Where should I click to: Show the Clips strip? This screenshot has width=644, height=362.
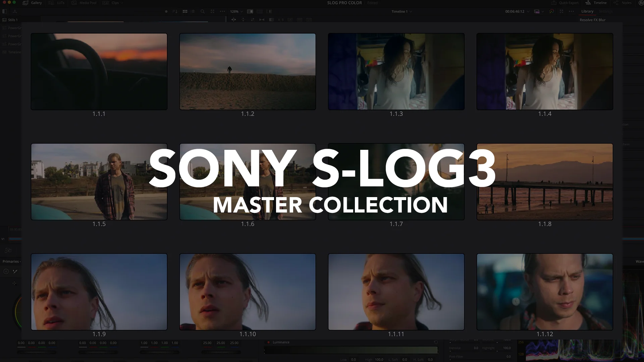111,3
